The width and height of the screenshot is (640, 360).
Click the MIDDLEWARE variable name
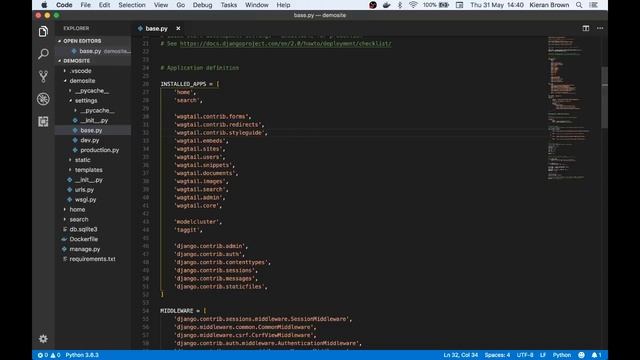pyautogui.click(x=176, y=311)
